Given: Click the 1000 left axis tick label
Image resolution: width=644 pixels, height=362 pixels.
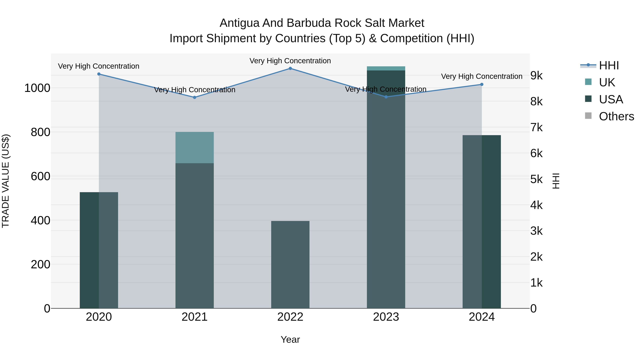Looking at the screenshot, I should [x=37, y=88].
